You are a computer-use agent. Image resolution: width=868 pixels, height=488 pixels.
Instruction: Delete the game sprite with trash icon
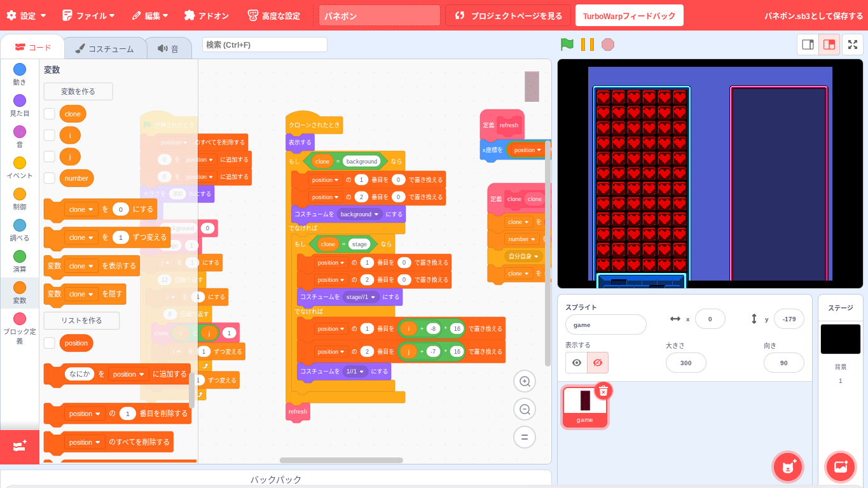click(x=603, y=391)
